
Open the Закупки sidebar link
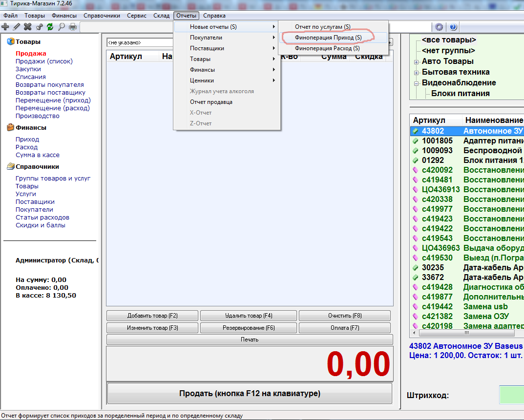(x=28, y=69)
